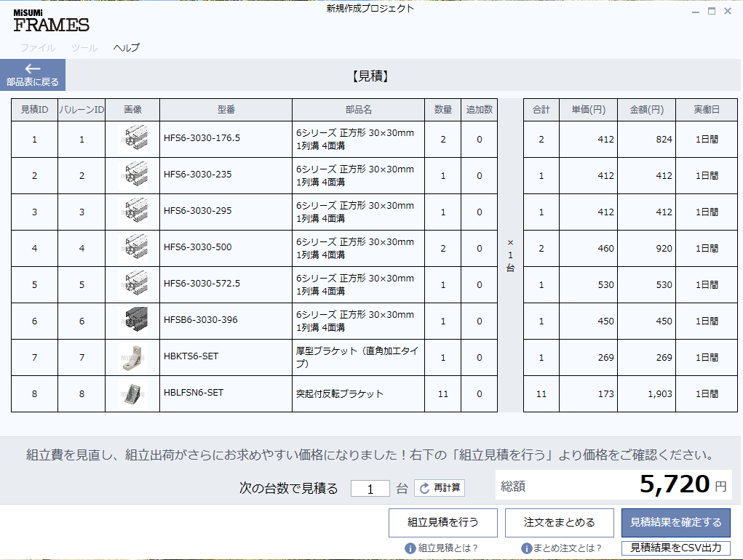The image size is (743, 560).
Task: Export results via 見積結果をCSV出力
Action: point(675,548)
